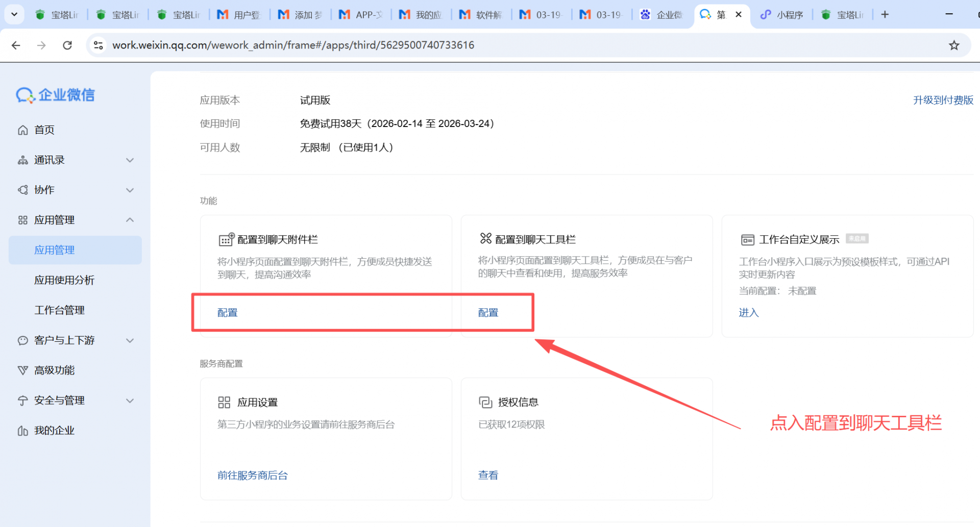The height and width of the screenshot is (527, 980).
Task: Collapse the 应用管理 sidebar section
Action: tap(130, 220)
